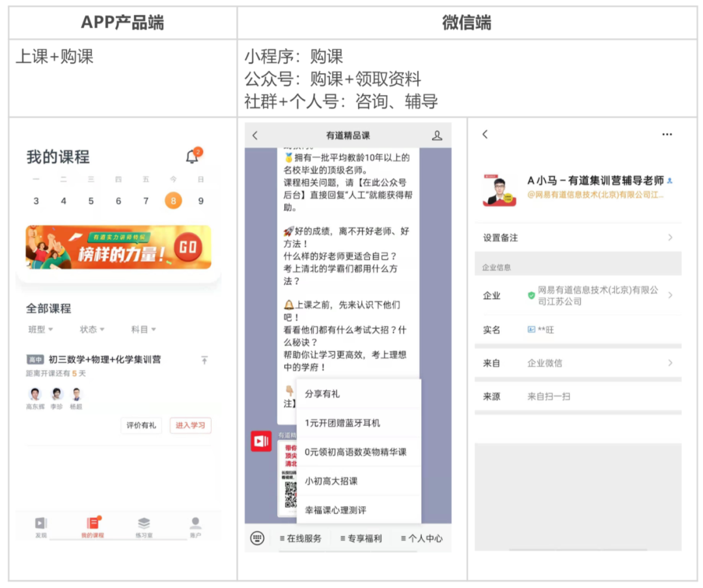Open 企业 company details row
This screenshot has height=588, width=703.
pos(578,295)
